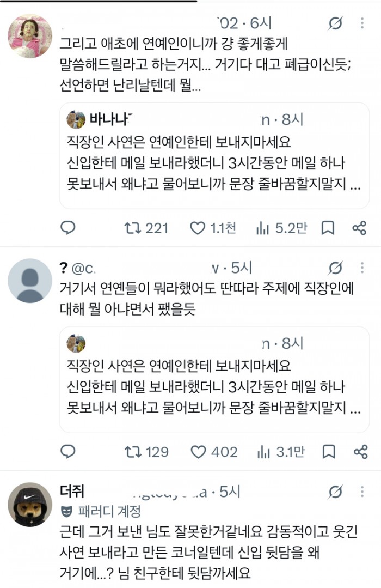381x588 pixels.
Task: Like the tweet showing 1.1천 likes
Action: (213, 228)
